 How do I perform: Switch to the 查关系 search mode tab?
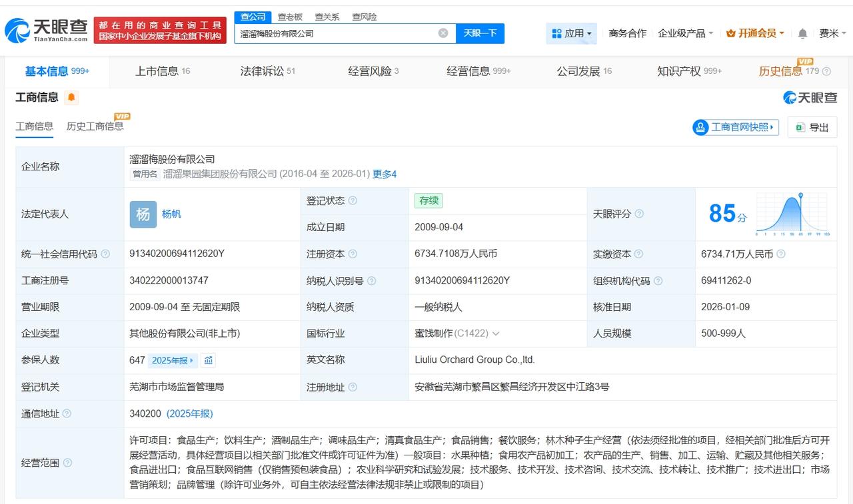click(x=327, y=17)
